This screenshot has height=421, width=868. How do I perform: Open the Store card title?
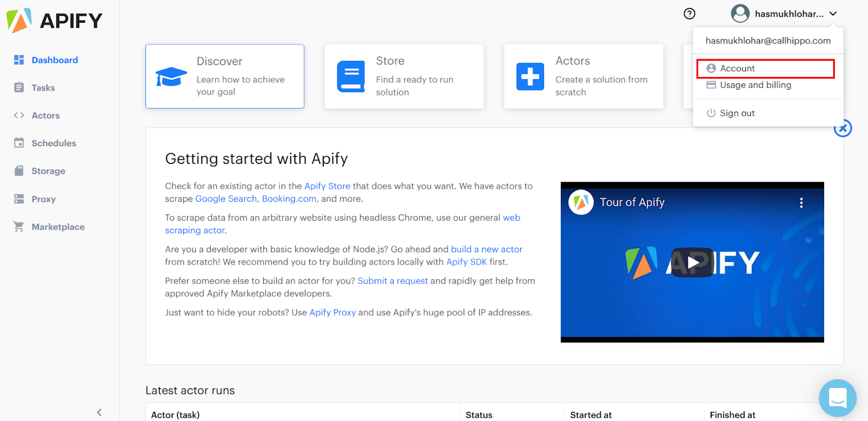click(x=390, y=61)
